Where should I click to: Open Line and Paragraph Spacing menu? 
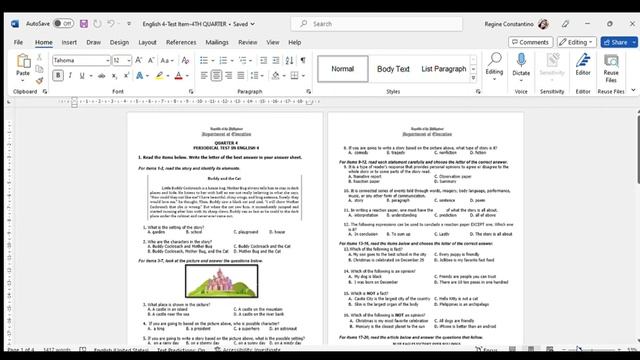[257, 76]
